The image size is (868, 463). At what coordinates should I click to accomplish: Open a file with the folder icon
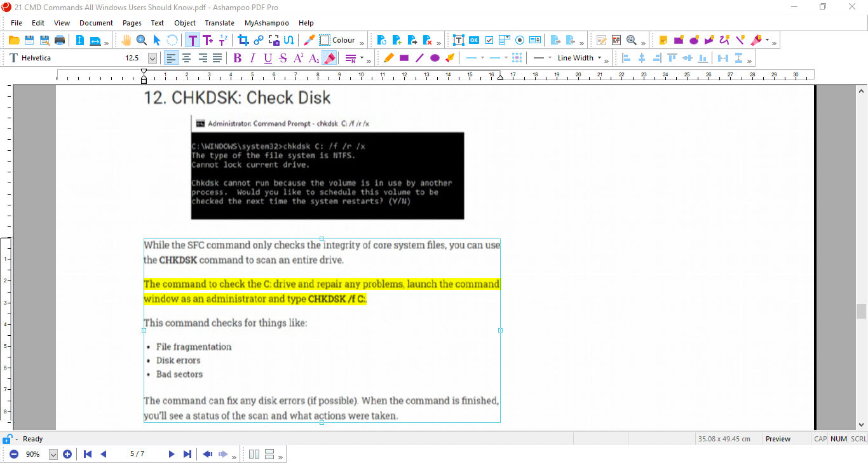point(14,40)
